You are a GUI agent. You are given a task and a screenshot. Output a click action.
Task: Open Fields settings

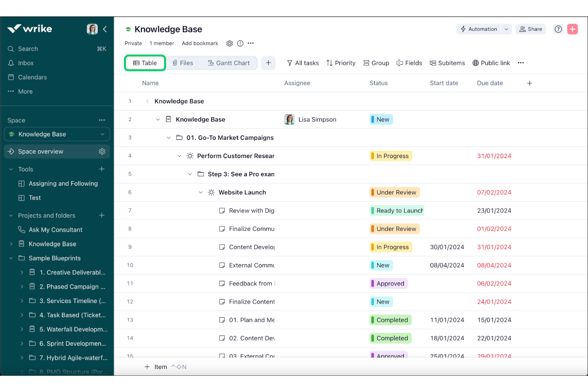tap(409, 63)
